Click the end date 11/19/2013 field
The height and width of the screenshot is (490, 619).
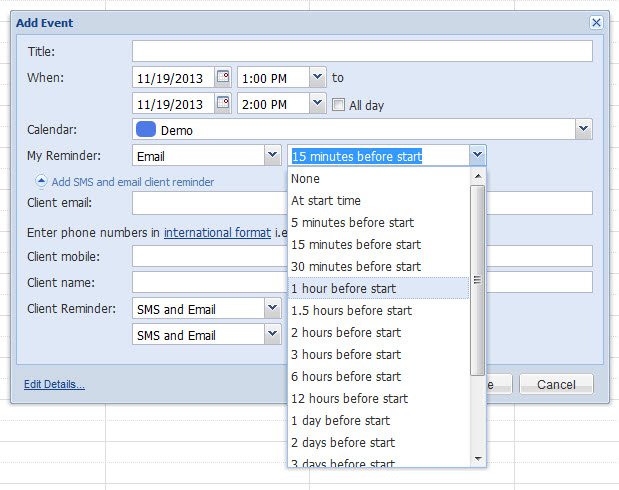174,103
